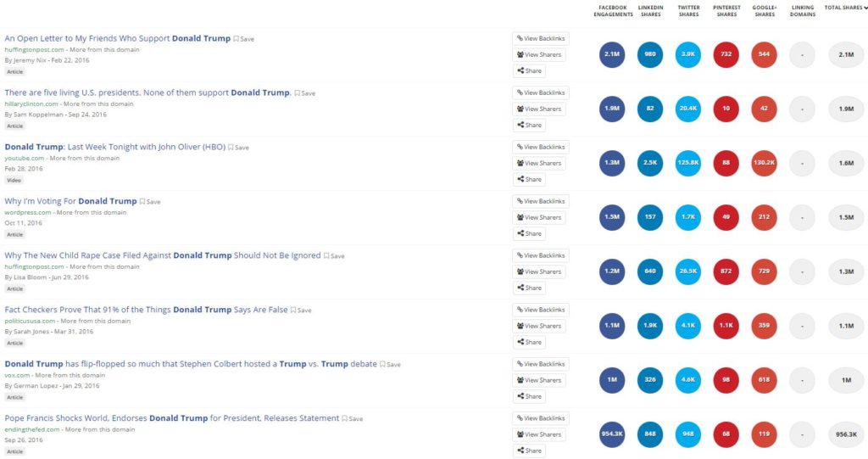Sort by Facebook Engagements column header
Viewport: 868px width, 459px height.
click(x=613, y=11)
